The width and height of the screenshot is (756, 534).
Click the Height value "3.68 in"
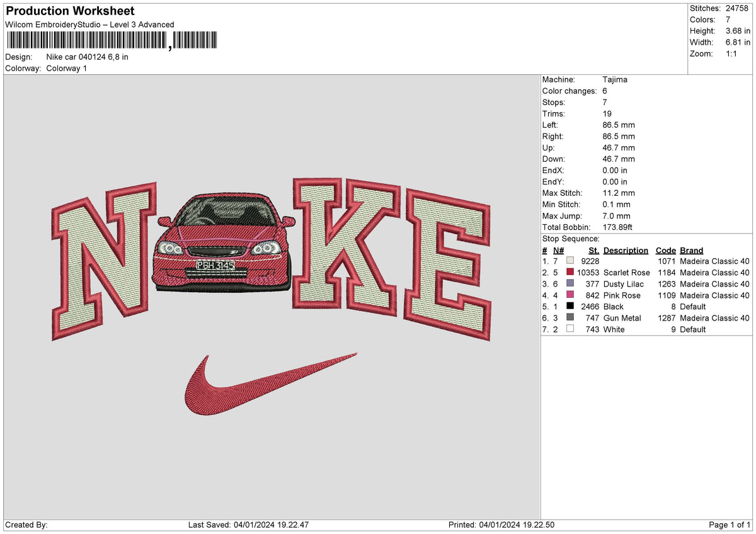pyautogui.click(x=738, y=31)
